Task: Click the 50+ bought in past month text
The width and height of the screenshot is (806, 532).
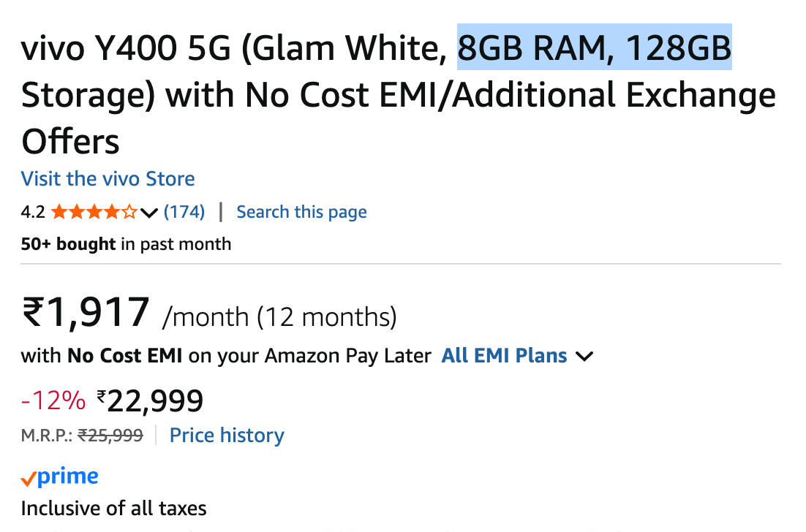Action: coord(126,244)
